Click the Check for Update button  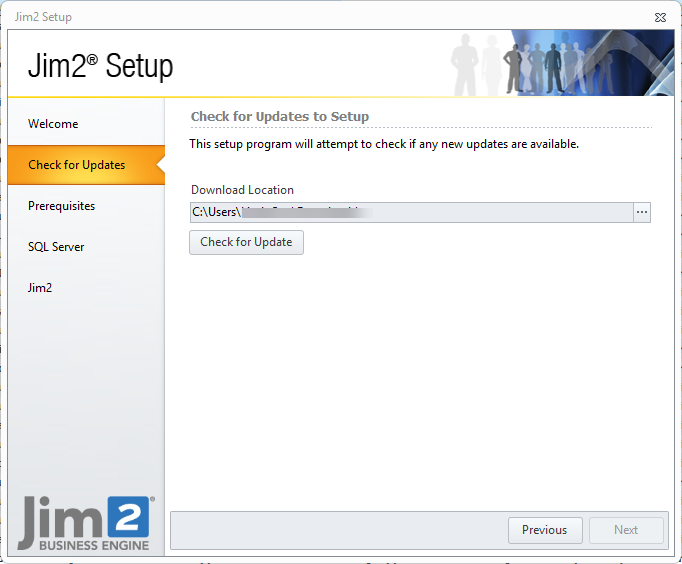click(246, 242)
